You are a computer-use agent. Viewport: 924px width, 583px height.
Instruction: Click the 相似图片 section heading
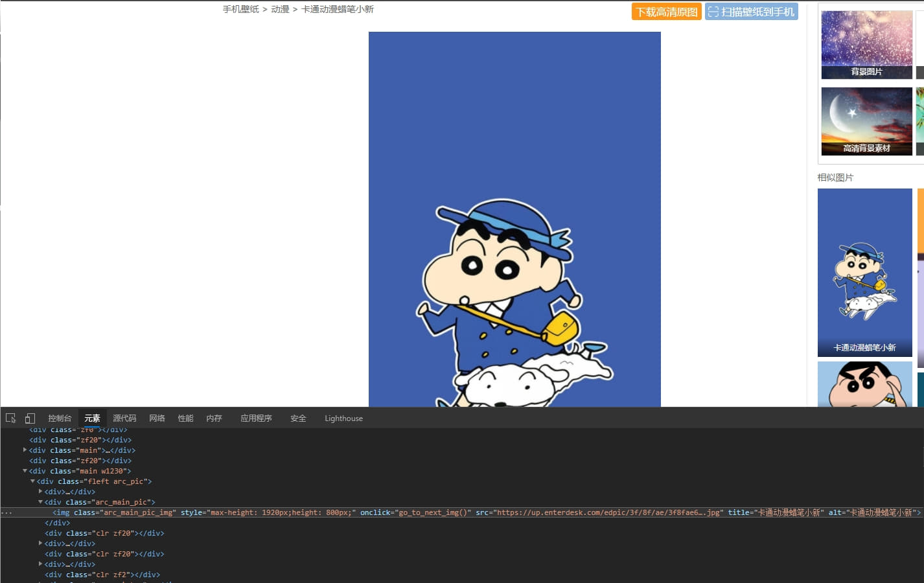[x=835, y=177]
